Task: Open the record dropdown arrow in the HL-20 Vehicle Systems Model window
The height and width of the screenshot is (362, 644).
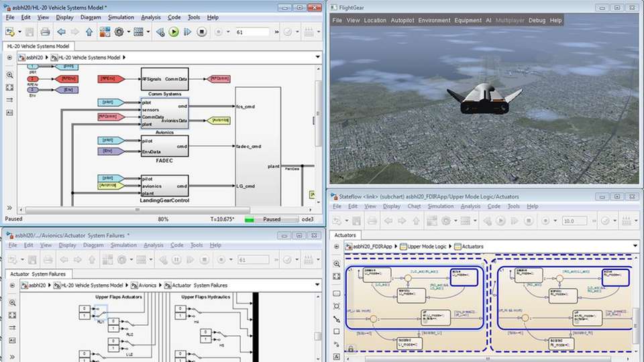Action: (x=228, y=32)
